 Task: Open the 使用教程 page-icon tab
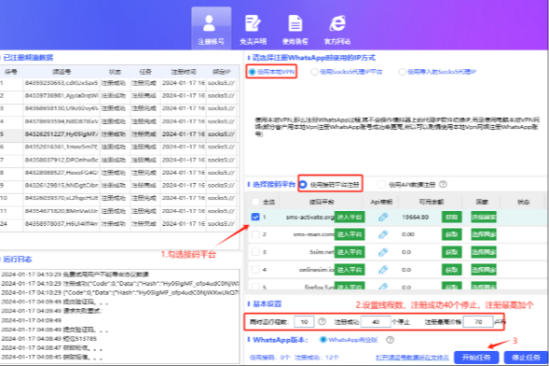(x=295, y=29)
